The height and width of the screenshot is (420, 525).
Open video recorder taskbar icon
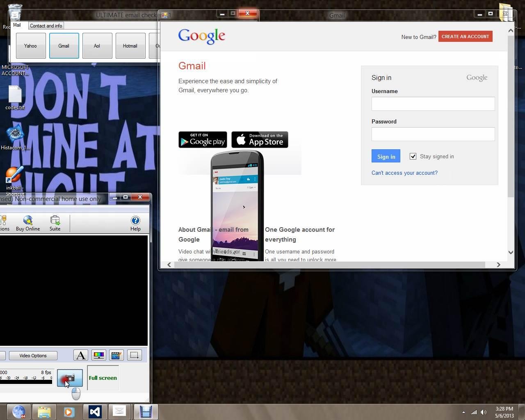(x=146, y=411)
